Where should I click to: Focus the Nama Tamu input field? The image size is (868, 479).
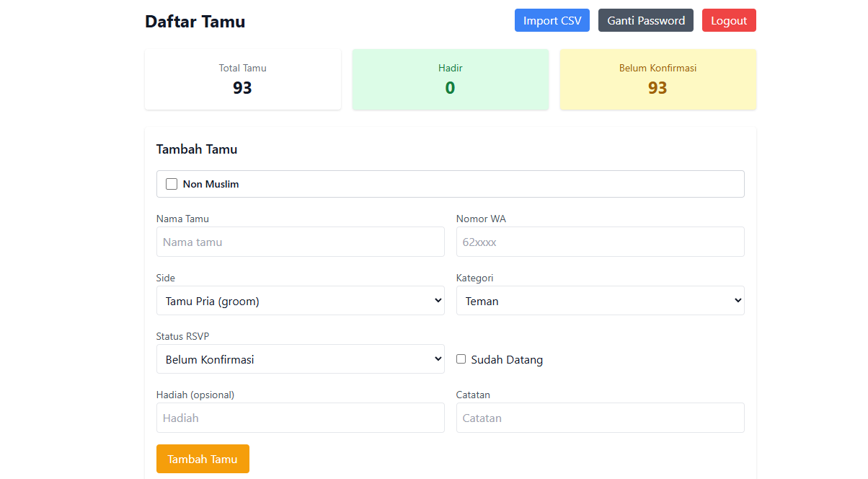tap(300, 242)
